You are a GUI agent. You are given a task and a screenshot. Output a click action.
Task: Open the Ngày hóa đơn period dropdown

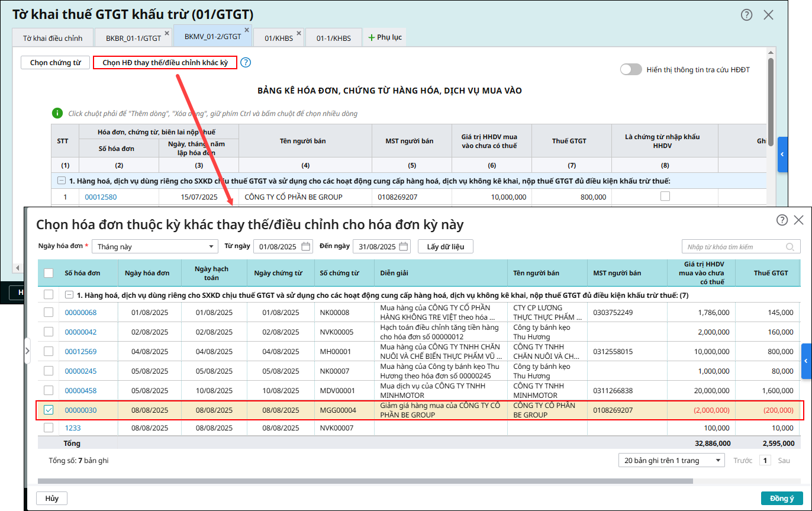(156, 247)
